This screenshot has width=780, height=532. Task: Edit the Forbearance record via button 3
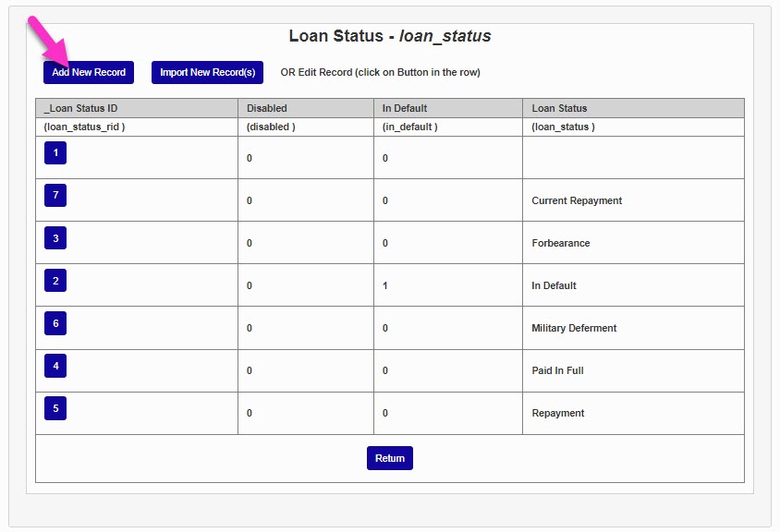click(55, 237)
